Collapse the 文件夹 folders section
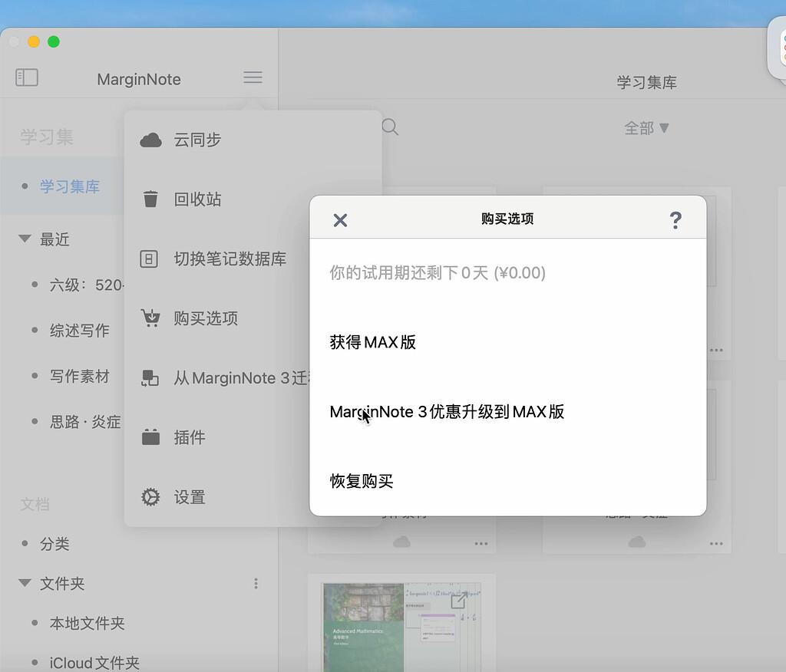This screenshot has width=786, height=672. 24,584
